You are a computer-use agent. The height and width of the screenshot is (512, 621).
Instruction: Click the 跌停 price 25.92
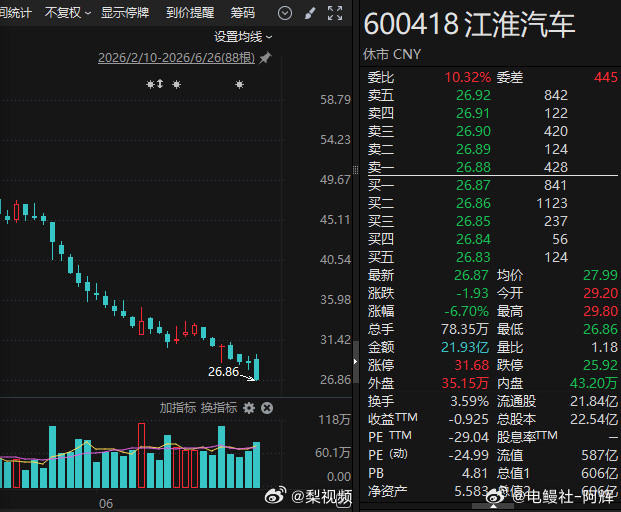600,365
